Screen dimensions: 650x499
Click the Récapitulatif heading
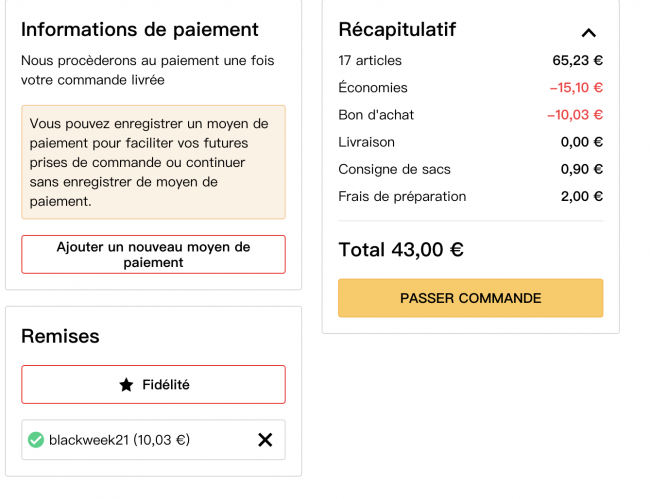397,29
